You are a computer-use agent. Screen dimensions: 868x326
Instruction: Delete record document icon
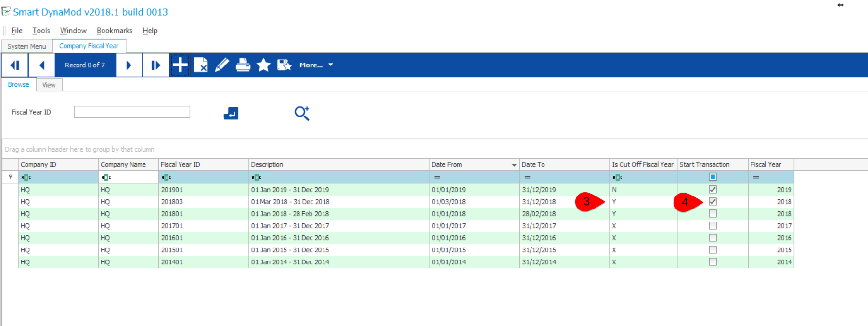(x=201, y=65)
